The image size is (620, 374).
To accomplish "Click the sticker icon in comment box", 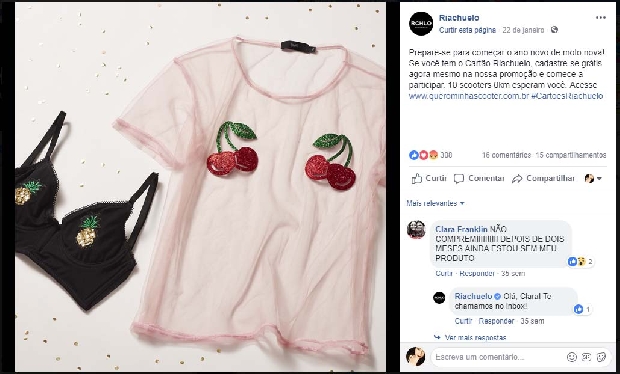I will click(x=601, y=357).
